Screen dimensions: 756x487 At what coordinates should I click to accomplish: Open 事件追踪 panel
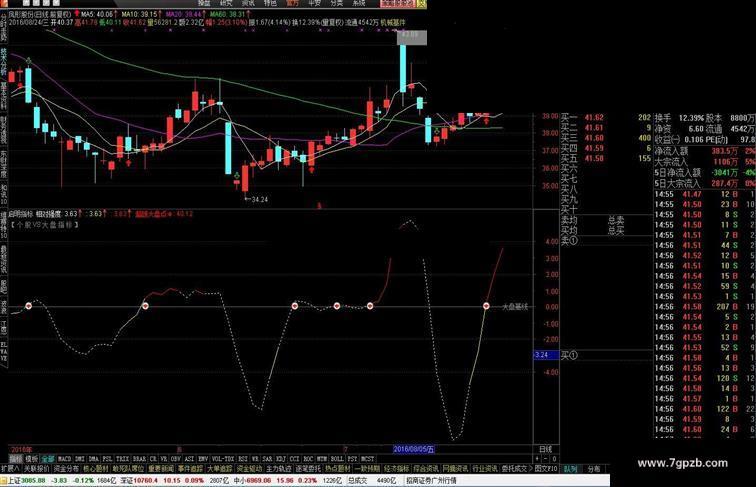point(190,468)
